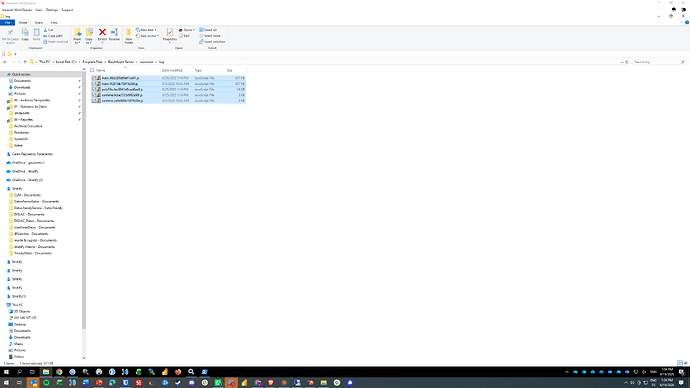Viewport: 690px width, 388px height.
Task: Open the Recent locations dropdown arrow
Action: click(19, 62)
